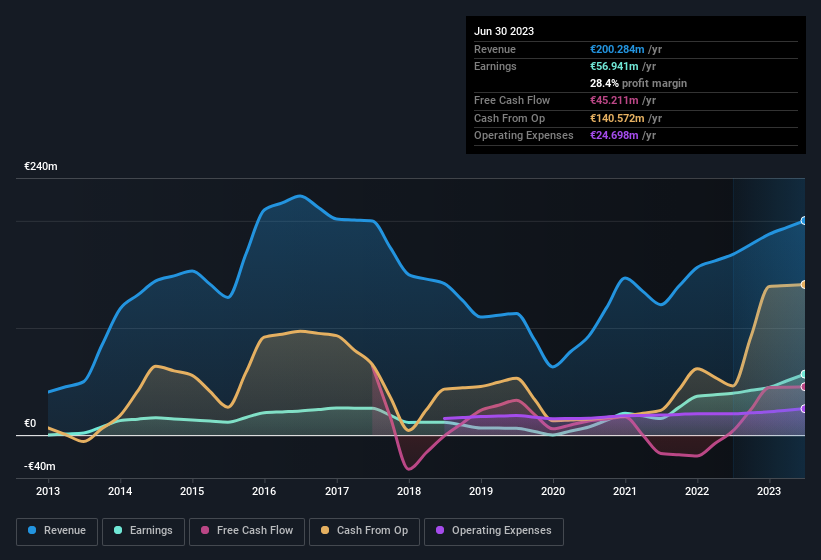The width and height of the screenshot is (821, 560).
Task: Click the 2013 x-axis label
Action: pos(48,491)
